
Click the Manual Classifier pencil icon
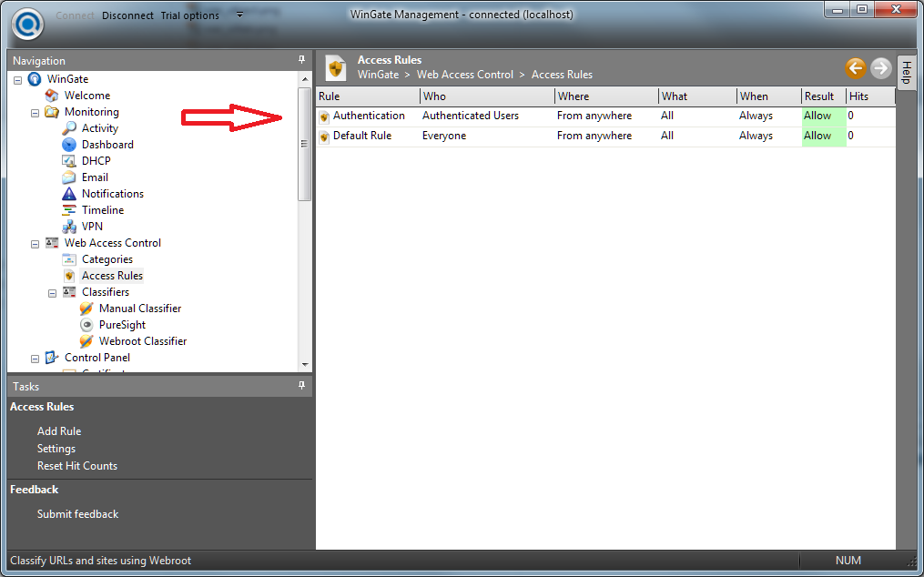click(86, 309)
